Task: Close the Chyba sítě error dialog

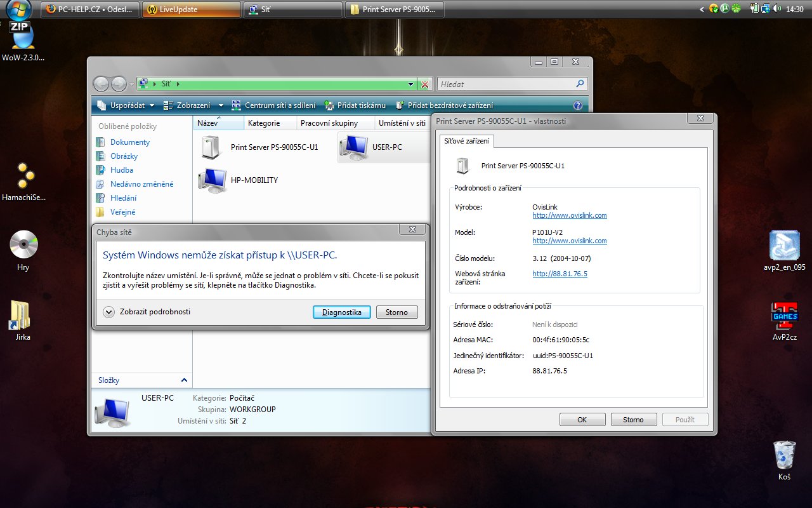Action: pyautogui.click(x=412, y=230)
